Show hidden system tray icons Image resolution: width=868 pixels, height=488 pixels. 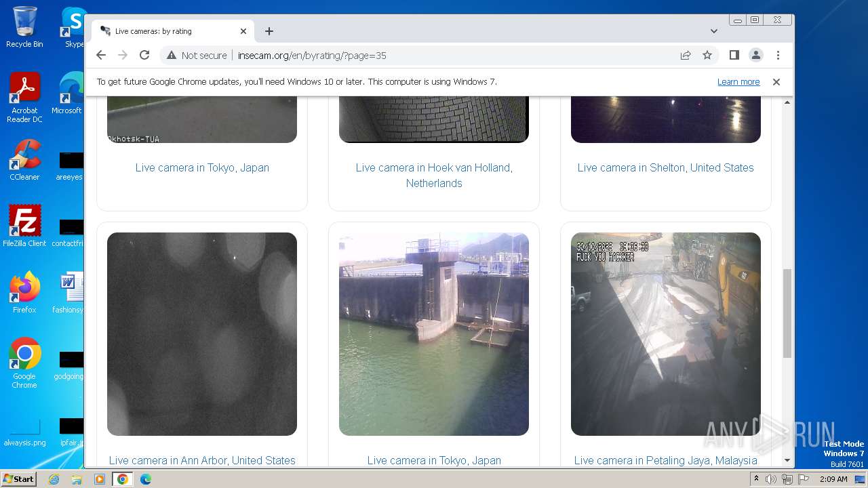pos(757,479)
